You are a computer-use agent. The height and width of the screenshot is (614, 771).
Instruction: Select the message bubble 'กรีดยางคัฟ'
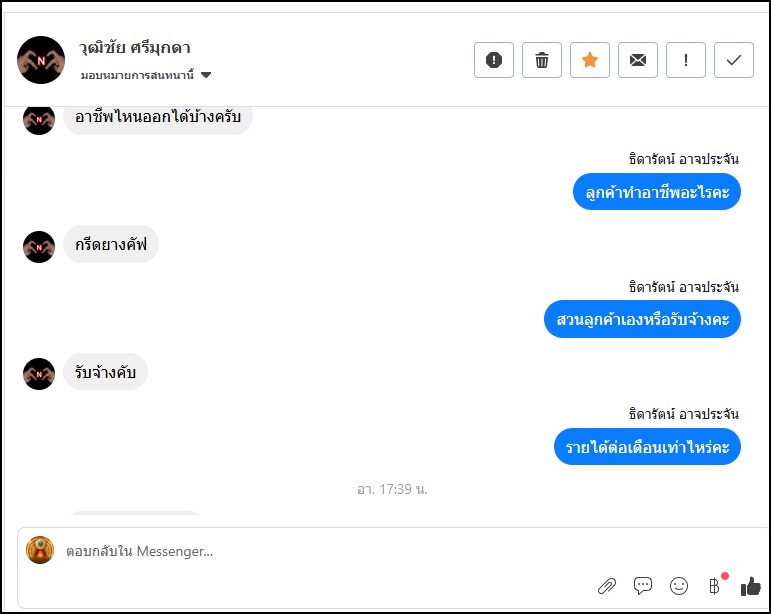click(x=111, y=245)
